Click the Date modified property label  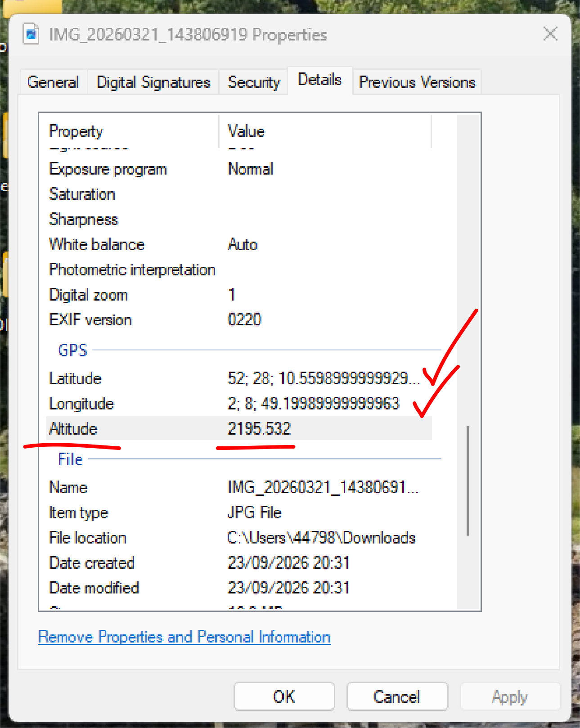94,588
